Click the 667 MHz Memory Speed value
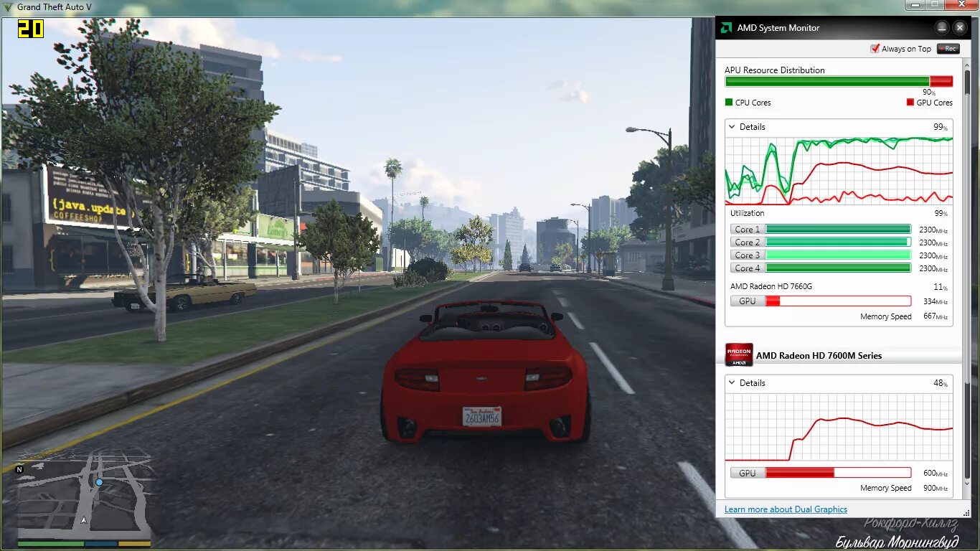This screenshot has height=551, width=980. pyautogui.click(x=936, y=317)
